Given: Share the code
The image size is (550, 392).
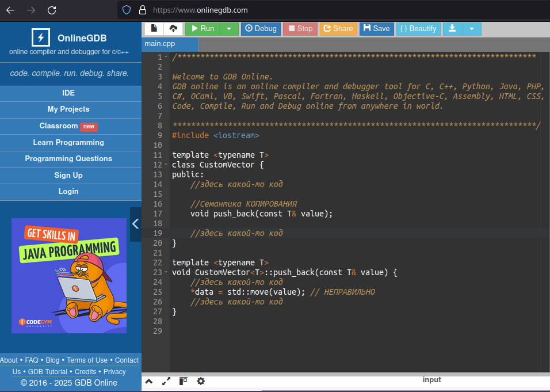Looking at the screenshot, I should pyautogui.click(x=338, y=29).
